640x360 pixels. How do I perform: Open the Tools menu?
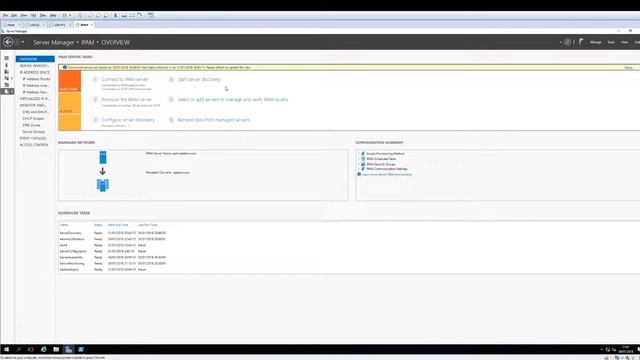(x=611, y=42)
